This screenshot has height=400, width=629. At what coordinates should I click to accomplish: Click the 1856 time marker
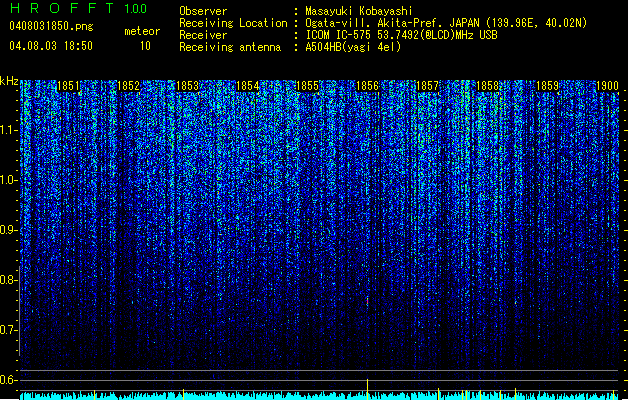(x=367, y=86)
